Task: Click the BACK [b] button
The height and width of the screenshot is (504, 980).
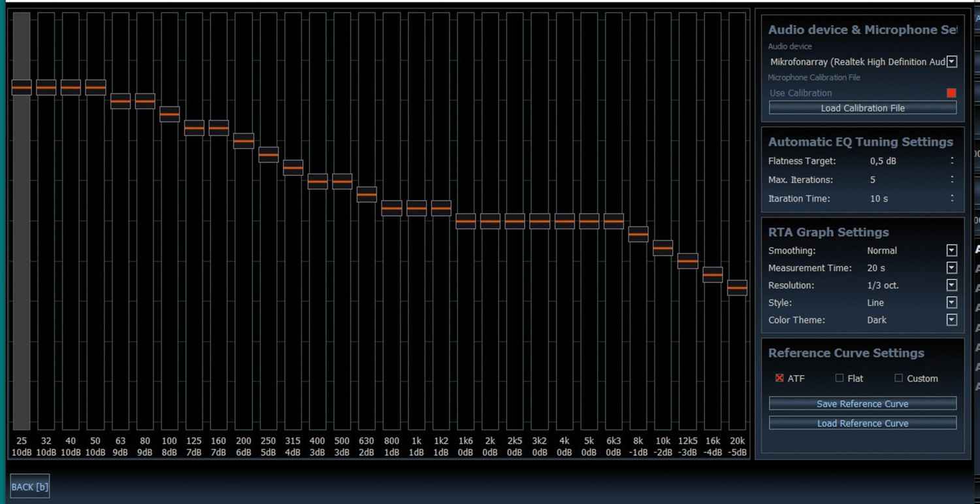Action: [30, 486]
